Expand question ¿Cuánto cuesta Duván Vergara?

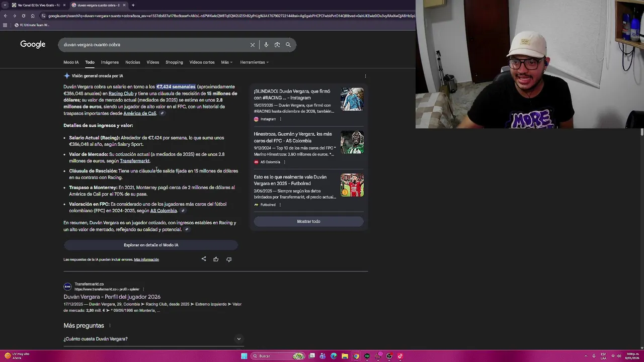click(x=153, y=339)
